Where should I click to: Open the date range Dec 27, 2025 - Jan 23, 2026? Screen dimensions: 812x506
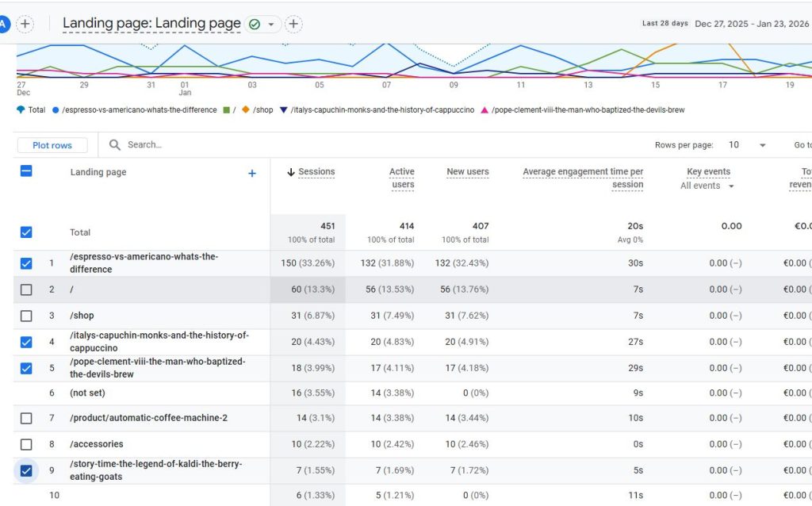point(752,24)
